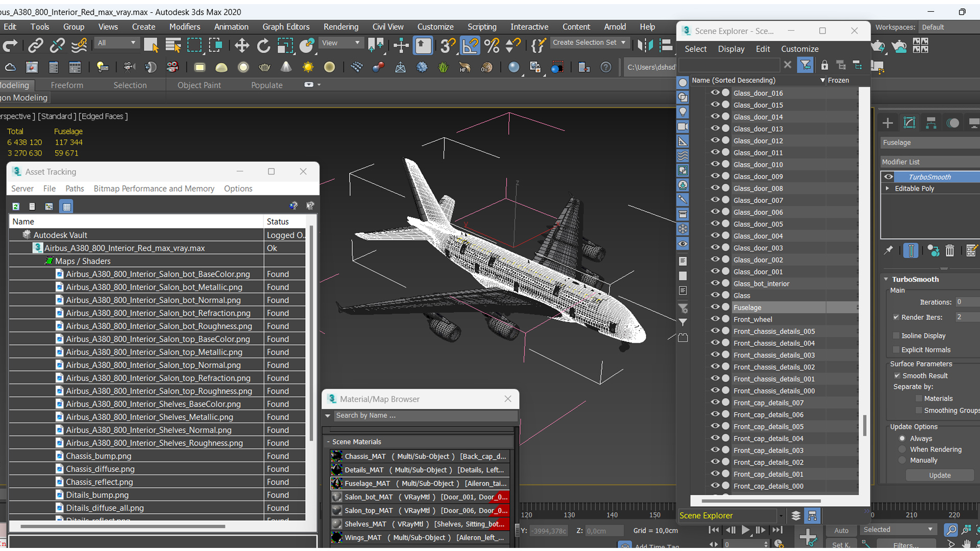This screenshot has height=551, width=980.
Task: Click the Mirror tool icon
Action: [x=645, y=46]
